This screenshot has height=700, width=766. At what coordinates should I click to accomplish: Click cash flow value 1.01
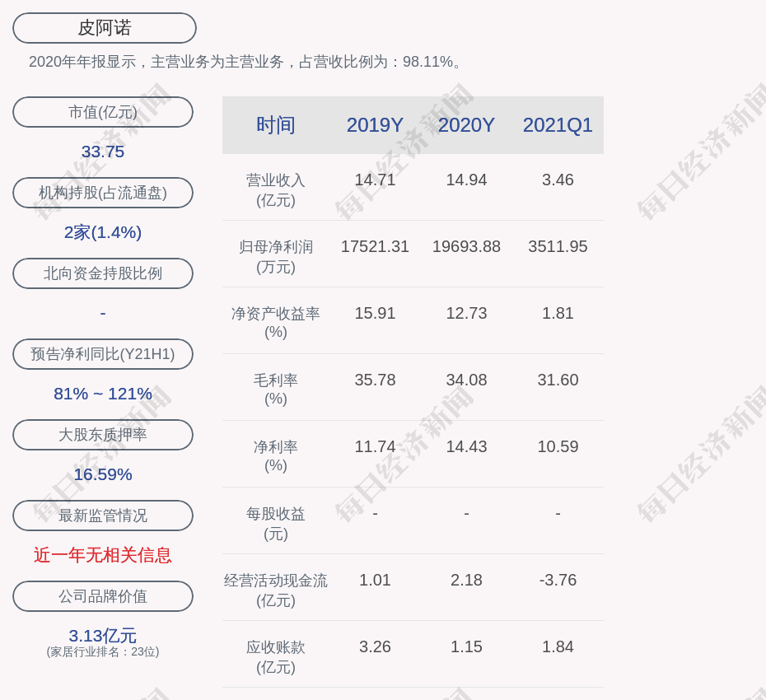point(376,580)
